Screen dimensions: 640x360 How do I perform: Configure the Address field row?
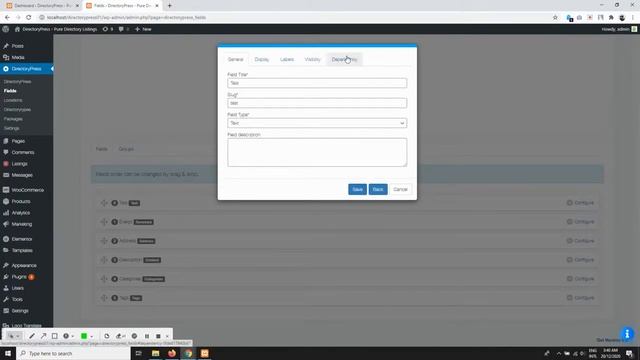pos(580,241)
